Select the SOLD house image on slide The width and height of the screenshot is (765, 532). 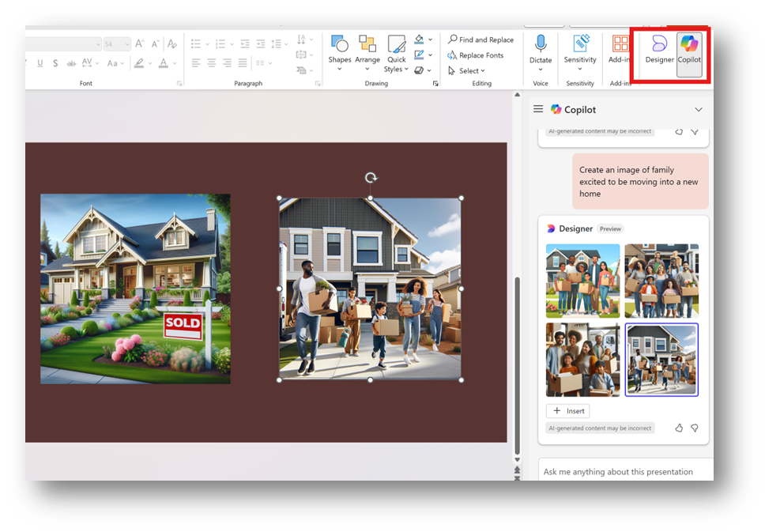[136, 289]
